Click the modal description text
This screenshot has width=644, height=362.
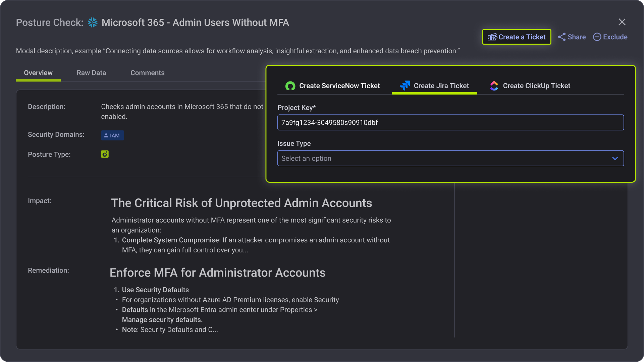pos(238,51)
